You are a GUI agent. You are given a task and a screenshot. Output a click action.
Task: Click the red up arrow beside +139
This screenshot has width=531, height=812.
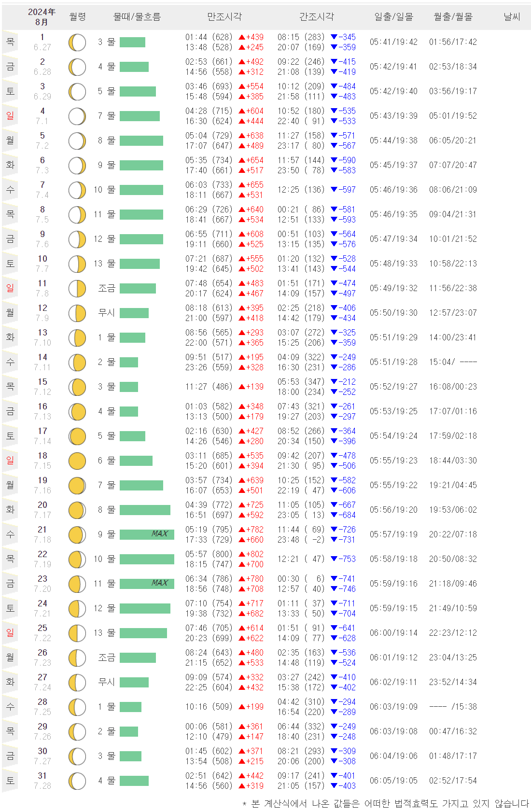(242, 387)
